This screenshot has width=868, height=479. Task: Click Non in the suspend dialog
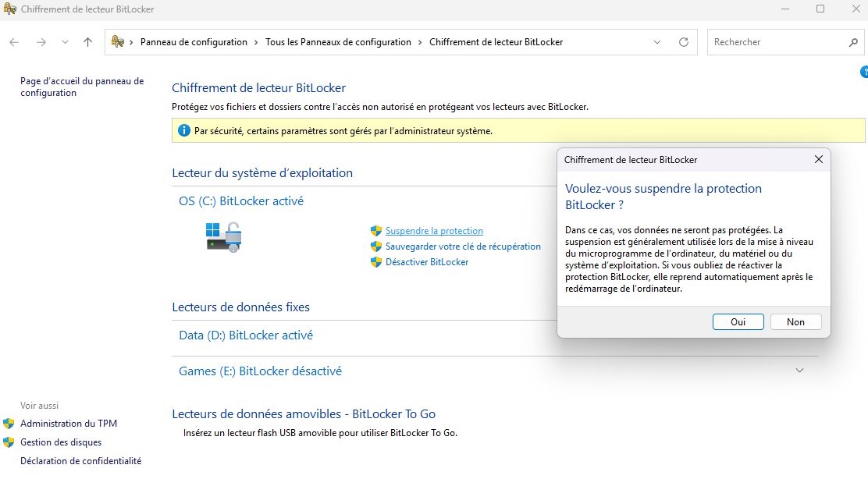(x=795, y=322)
